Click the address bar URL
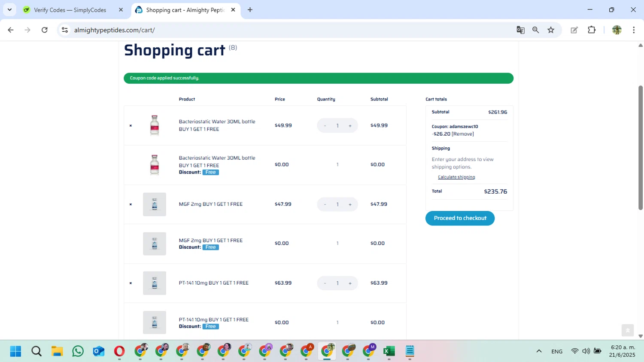 coord(114,30)
